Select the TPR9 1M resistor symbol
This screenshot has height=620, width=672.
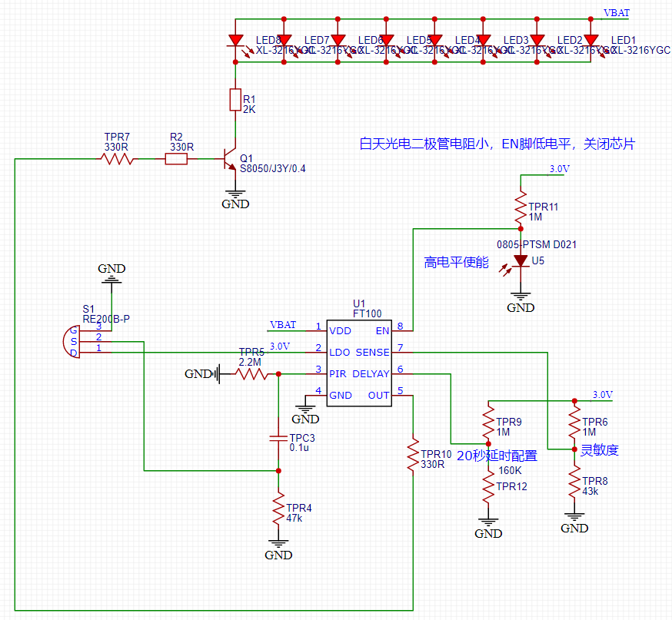tap(488, 423)
